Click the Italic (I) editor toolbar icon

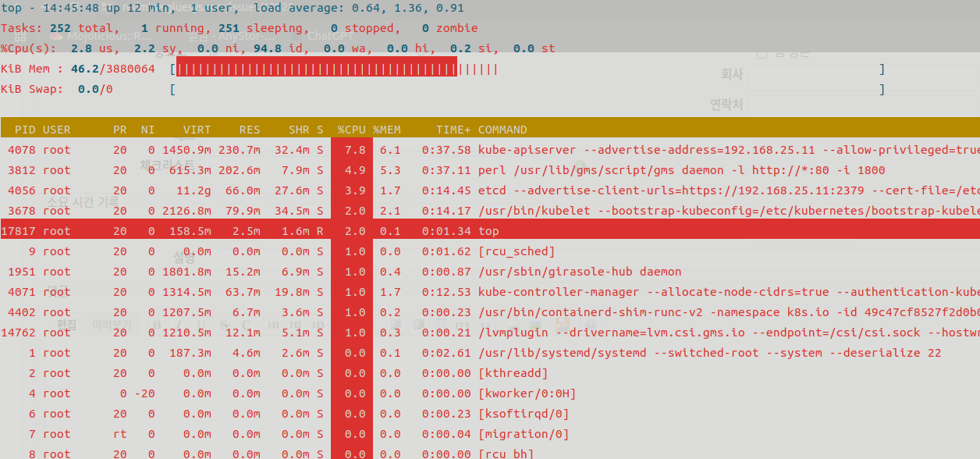point(179,325)
